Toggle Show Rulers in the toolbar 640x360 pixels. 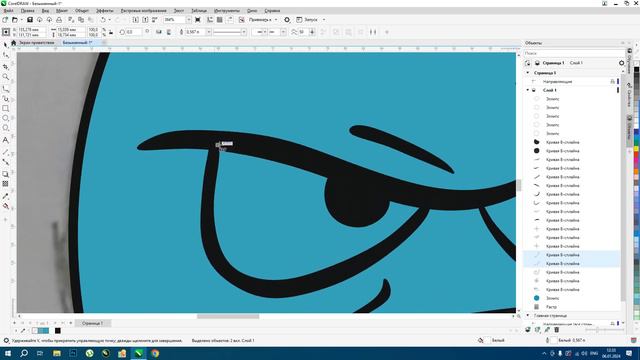pos(210,20)
